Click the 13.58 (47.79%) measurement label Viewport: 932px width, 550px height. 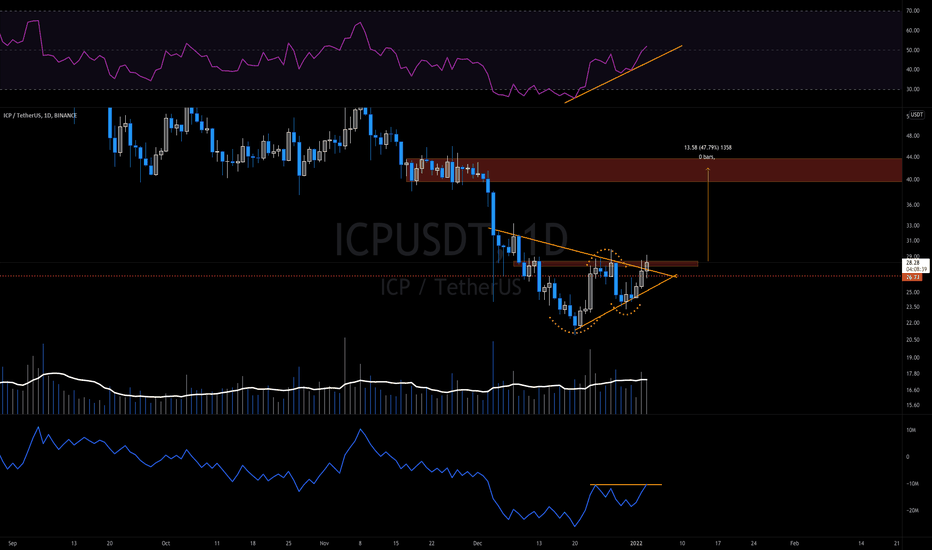(707, 147)
